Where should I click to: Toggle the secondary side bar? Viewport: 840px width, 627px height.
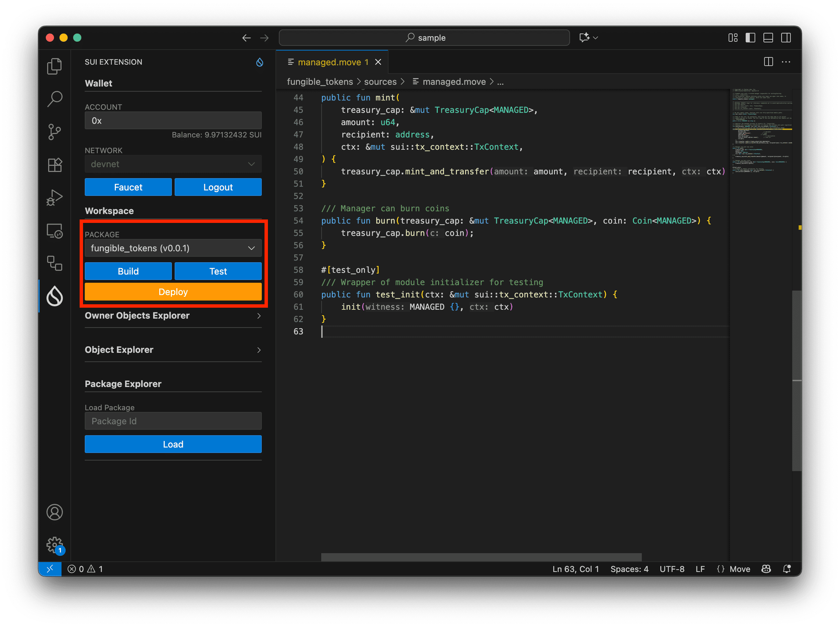click(786, 38)
